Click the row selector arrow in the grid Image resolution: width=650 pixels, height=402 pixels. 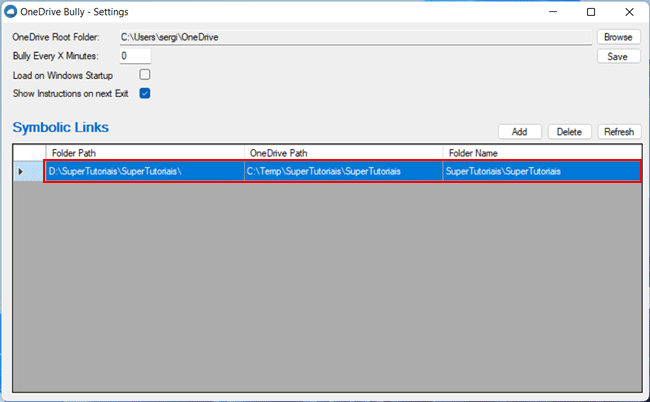pyautogui.click(x=21, y=171)
